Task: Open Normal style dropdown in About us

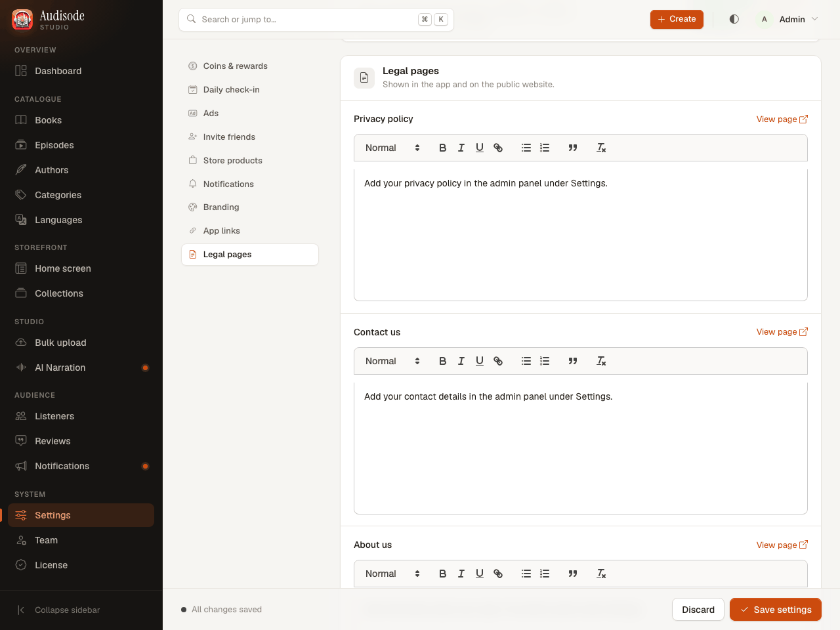Action: 392,574
